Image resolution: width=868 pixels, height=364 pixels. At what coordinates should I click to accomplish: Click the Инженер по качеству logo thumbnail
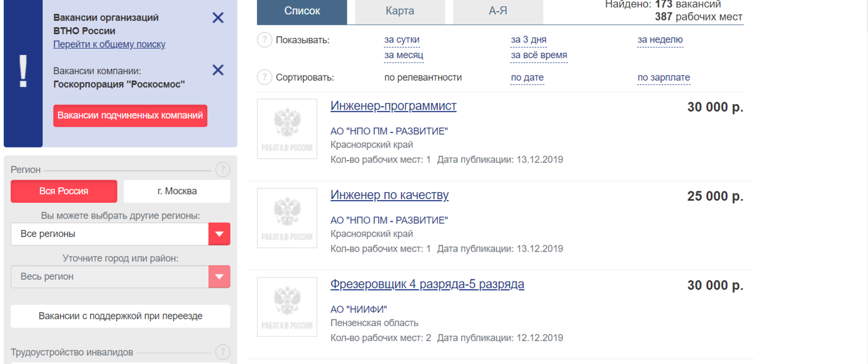(287, 218)
